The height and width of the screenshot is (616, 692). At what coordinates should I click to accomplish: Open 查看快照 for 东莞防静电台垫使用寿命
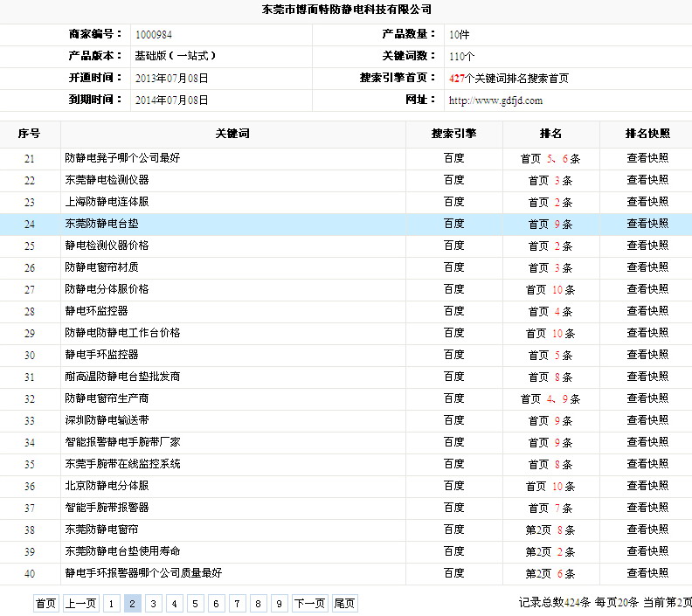point(647,551)
